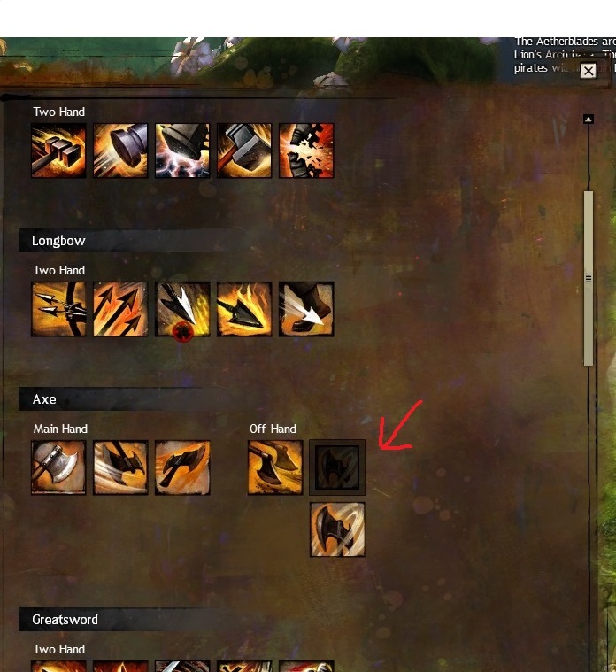The height and width of the screenshot is (672, 616).
Task: Choose the first longbow skill with two arrows
Action: click(x=58, y=309)
